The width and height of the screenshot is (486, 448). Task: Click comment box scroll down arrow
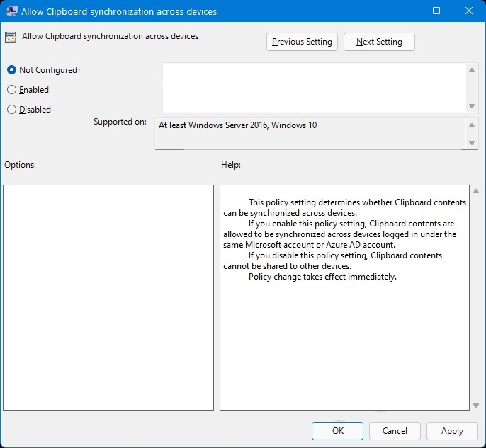pos(472,106)
